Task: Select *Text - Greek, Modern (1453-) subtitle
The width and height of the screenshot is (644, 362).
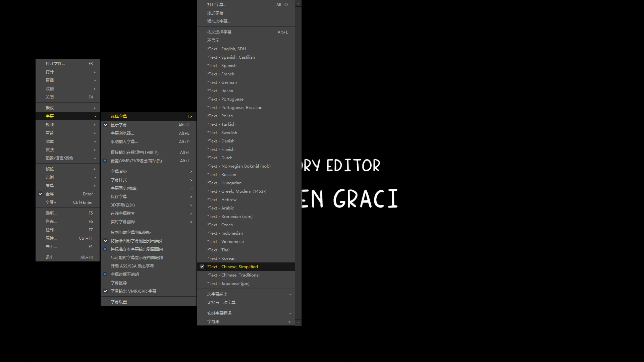Action: click(x=246, y=191)
